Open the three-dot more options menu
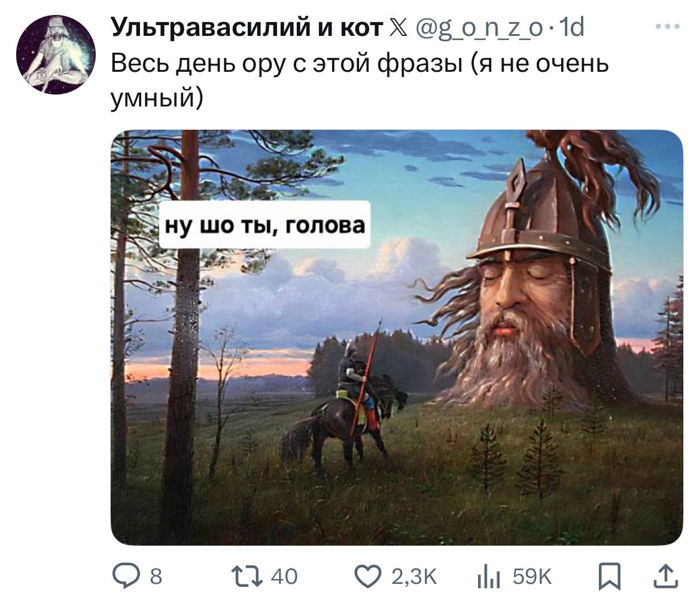 [x=668, y=27]
